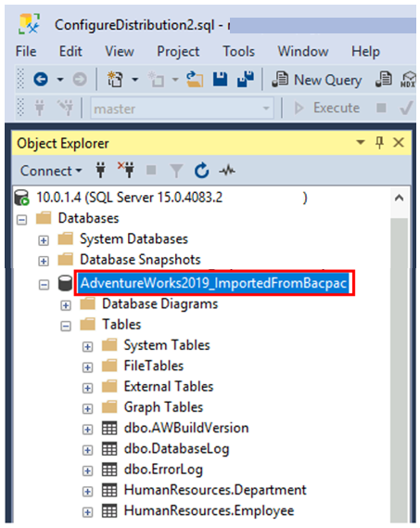
Task: Open the Project menu
Action: pyautogui.click(x=178, y=52)
